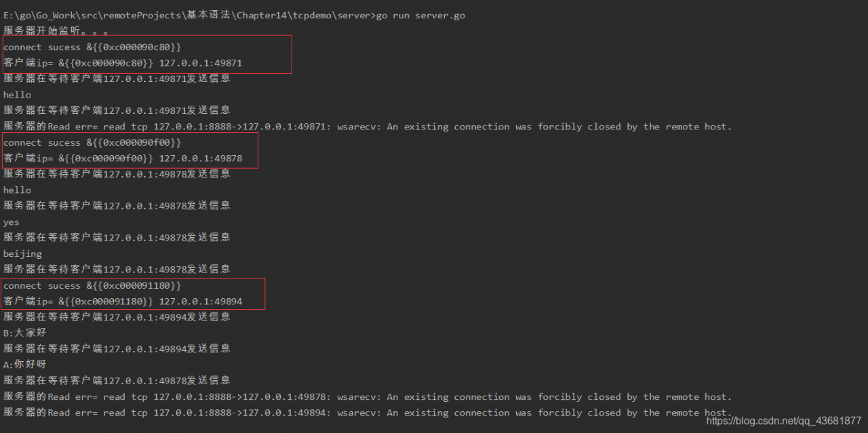The height and width of the screenshot is (433, 868).
Task: Click the 'go run server.go' command text
Action: 420,16
